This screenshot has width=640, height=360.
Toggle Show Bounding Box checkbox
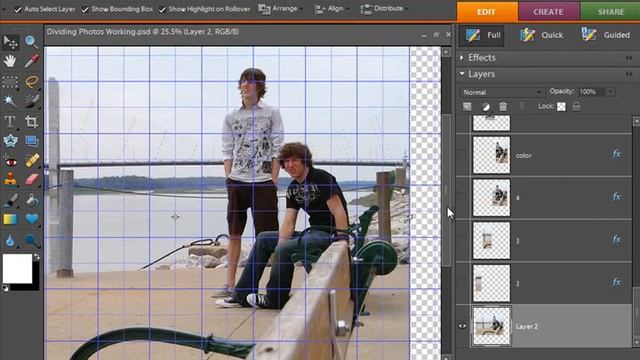tap(84, 9)
